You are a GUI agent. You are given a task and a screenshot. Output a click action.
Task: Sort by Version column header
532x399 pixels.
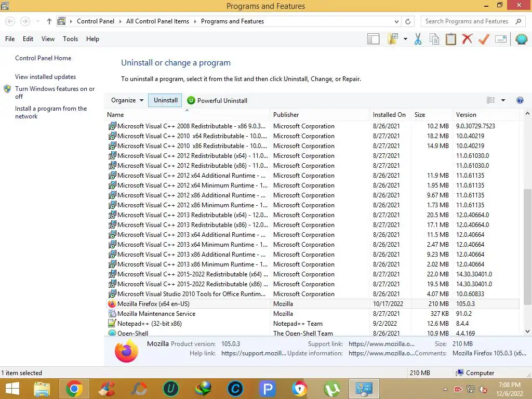click(x=486, y=115)
